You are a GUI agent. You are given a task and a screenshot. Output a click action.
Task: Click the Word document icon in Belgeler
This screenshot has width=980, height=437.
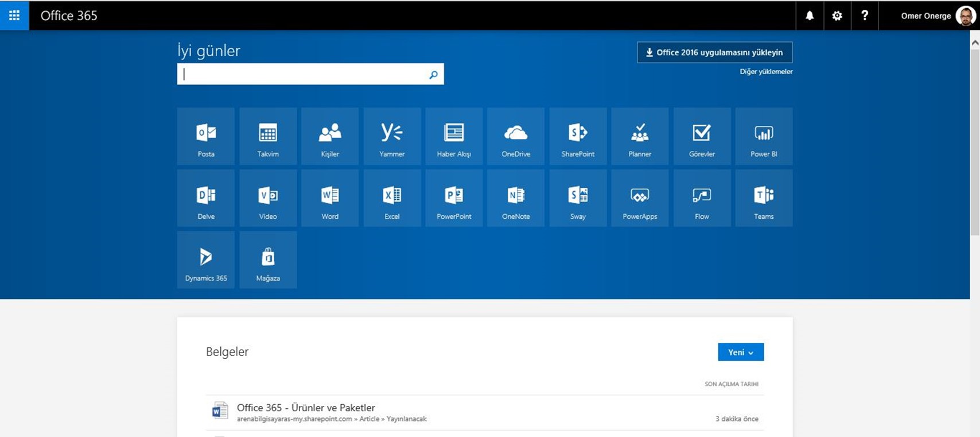[220, 411]
